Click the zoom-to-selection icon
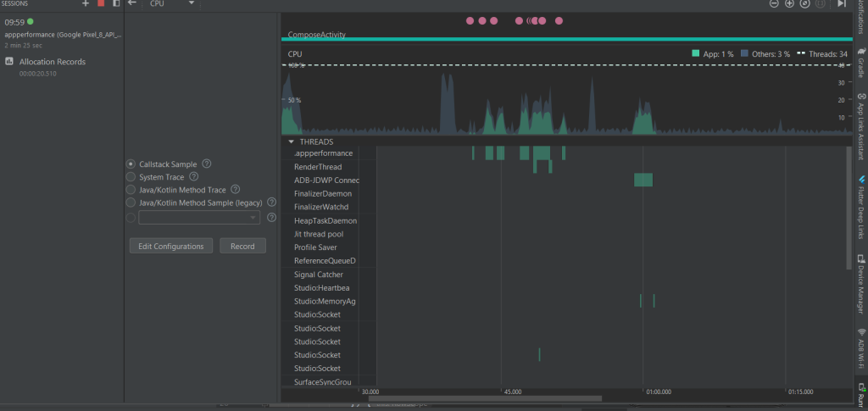 tap(821, 3)
